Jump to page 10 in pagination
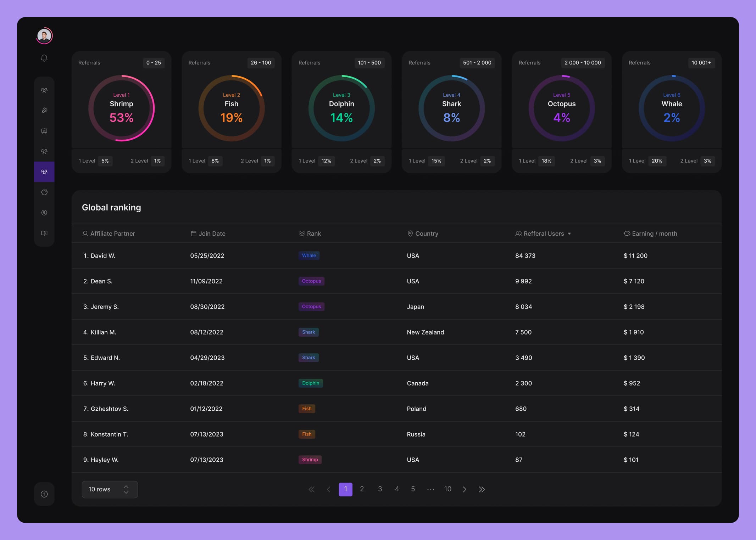The height and width of the screenshot is (540, 756). tap(448, 489)
